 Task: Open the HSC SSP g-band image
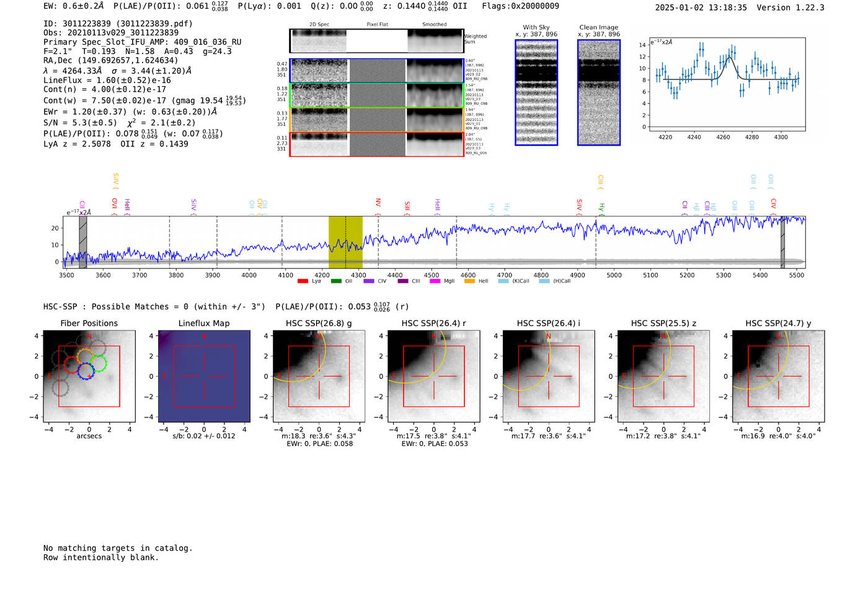click(319, 376)
